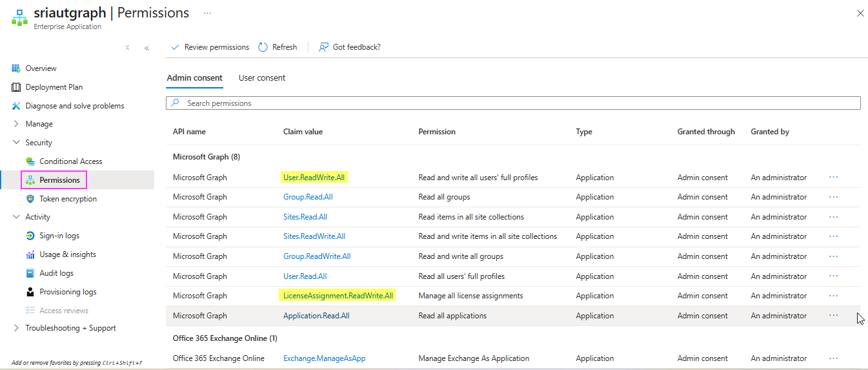Collapse the Activity section chevron

(x=16, y=217)
